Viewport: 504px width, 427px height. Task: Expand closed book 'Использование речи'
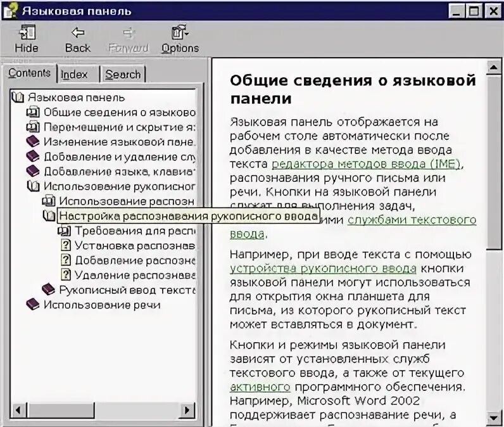33,304
